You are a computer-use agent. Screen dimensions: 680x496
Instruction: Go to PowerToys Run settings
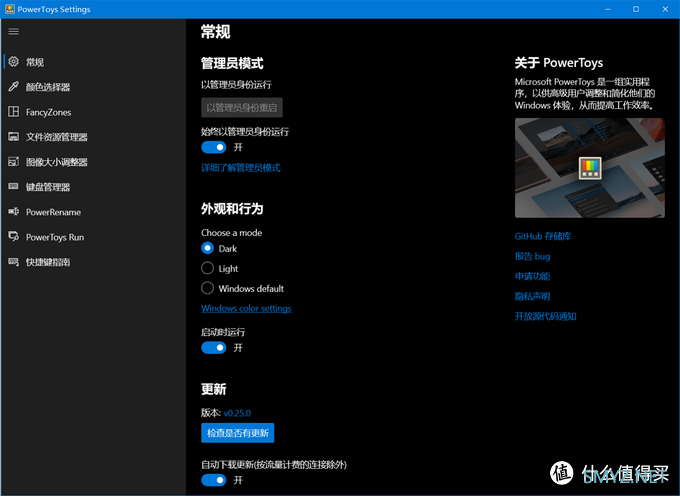[x=93, y=237]
